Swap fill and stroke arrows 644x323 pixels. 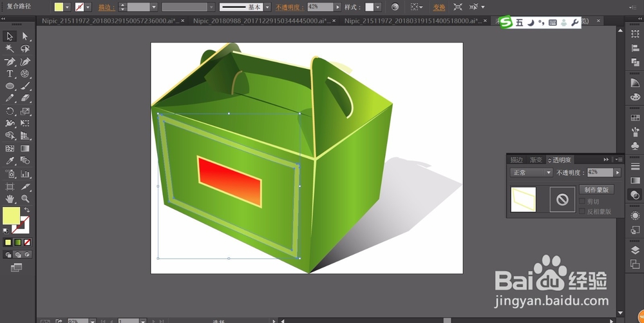[x=27, y=210]
